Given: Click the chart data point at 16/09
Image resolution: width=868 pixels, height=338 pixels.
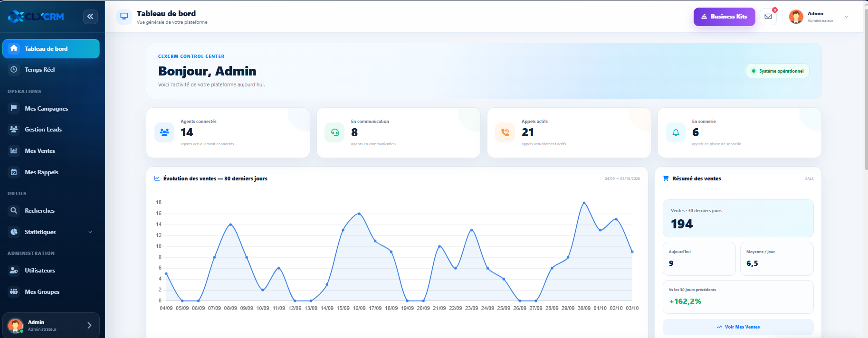Looking at the screenshot, I should tap(359, 214).
